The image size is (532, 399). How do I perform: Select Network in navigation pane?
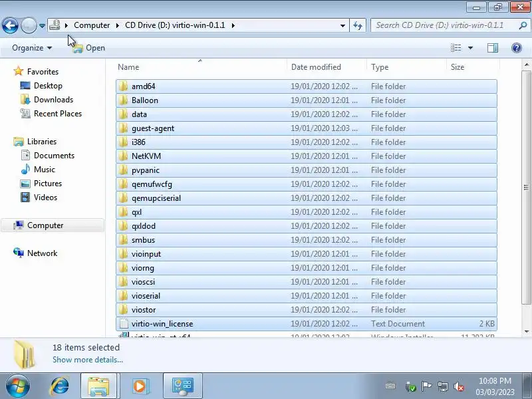click(43, 253)
